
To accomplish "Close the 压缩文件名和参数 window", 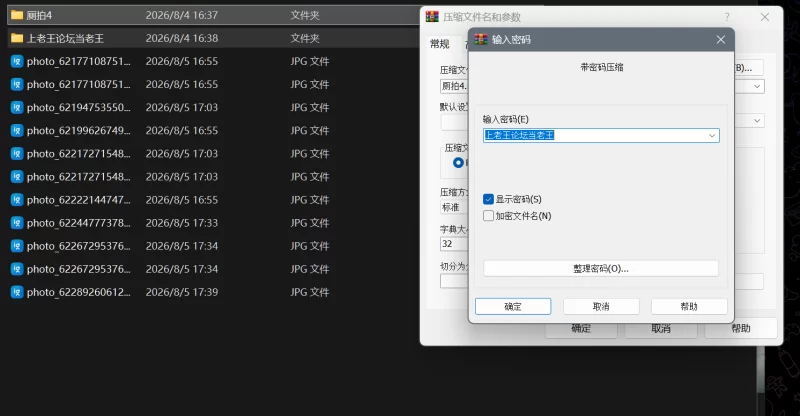I will pyautogui.click(x=765, y=17).
